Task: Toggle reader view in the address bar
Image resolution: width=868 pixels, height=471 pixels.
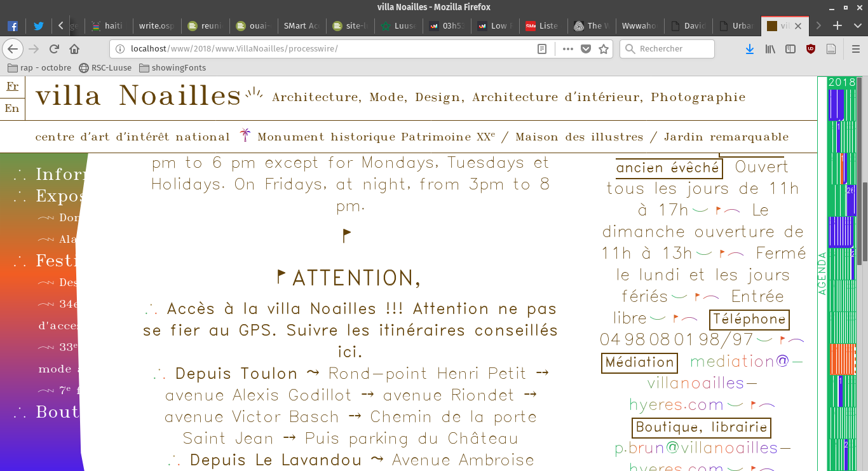Action: click(x=542, y=49)
